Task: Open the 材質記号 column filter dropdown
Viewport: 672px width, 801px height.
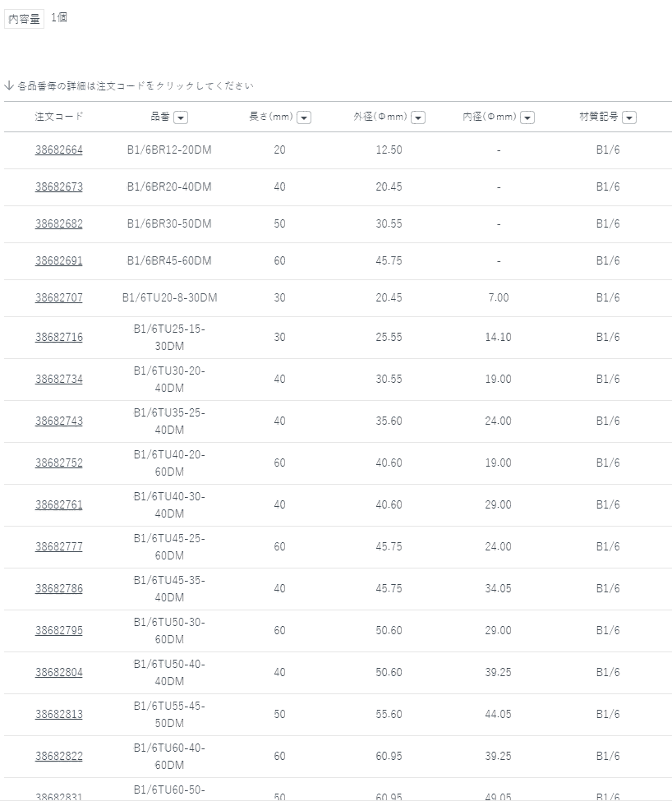Action: click(x=629, y=117)
